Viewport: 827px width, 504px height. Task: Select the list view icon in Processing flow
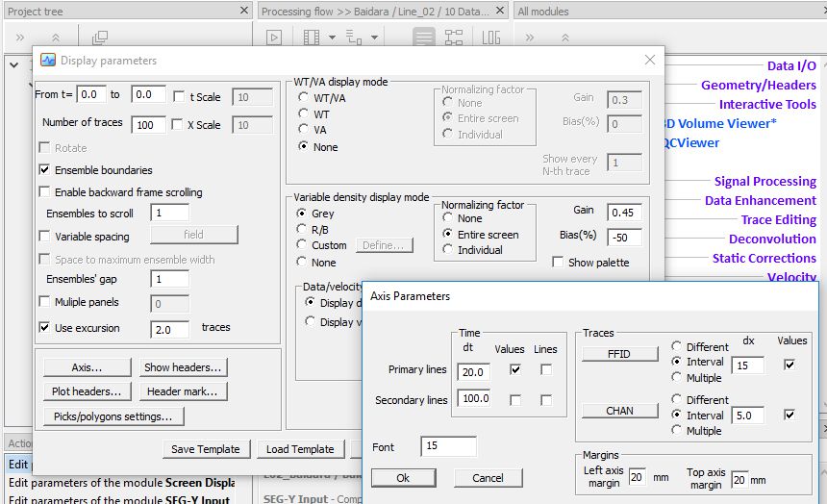click(x=423, y=38)
